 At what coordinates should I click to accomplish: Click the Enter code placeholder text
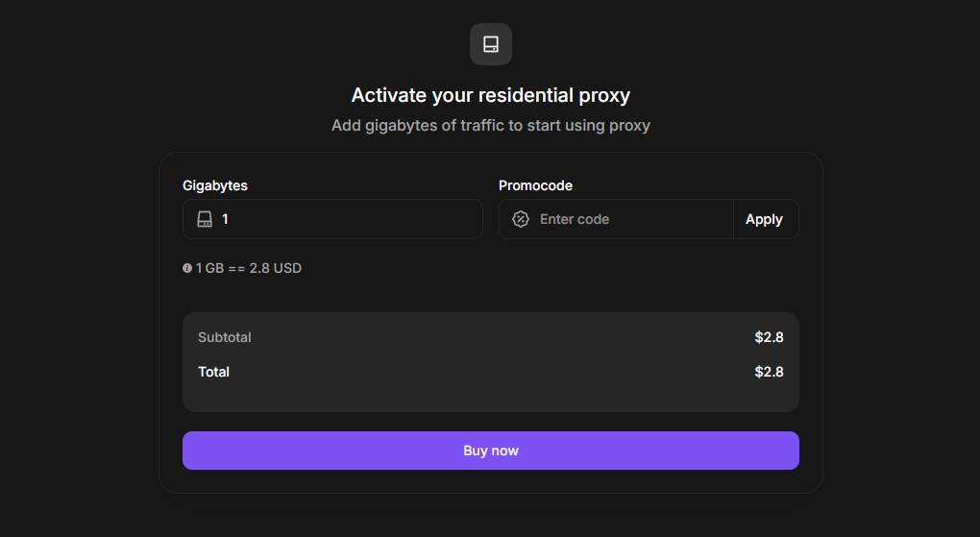575,219
